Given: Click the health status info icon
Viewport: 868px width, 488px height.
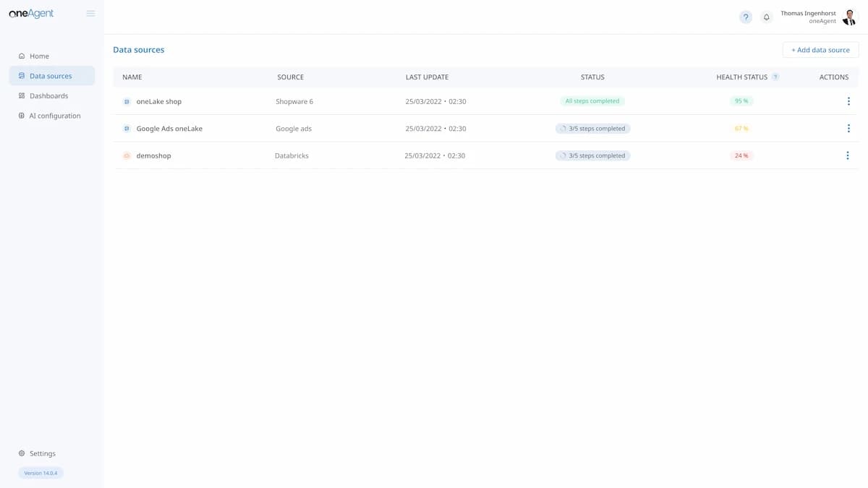Looking at the screenshot, I should (775, 77).
